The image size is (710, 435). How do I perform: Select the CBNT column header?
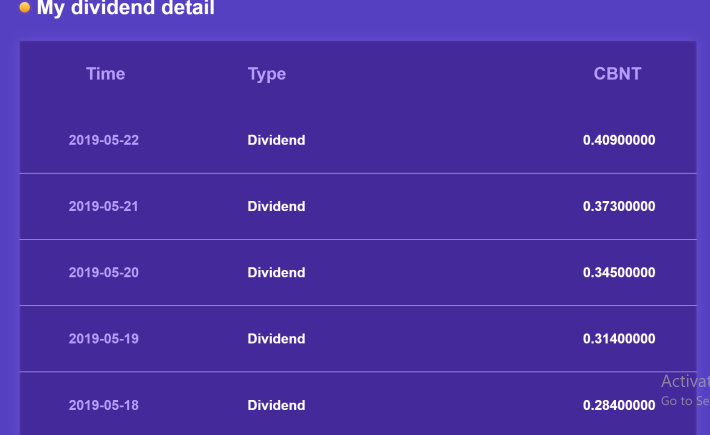[618, 74]
